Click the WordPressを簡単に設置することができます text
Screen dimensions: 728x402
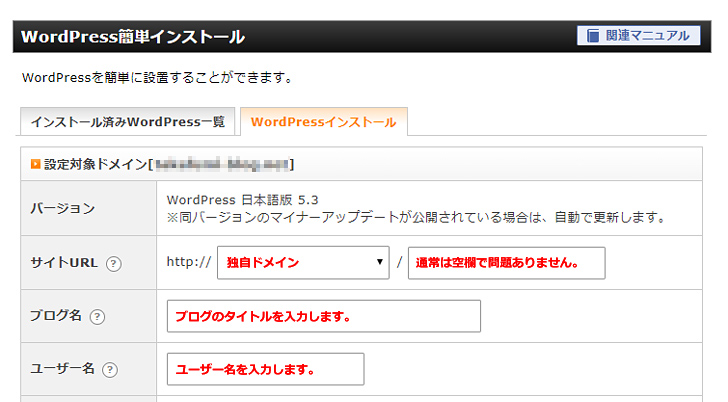(157, 78)
